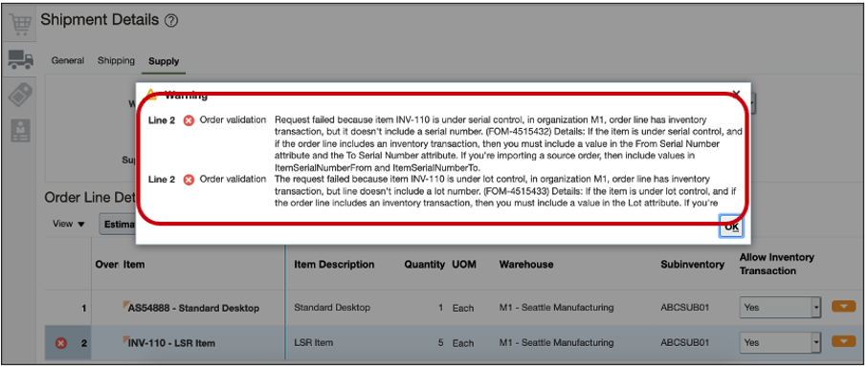Image resolution: width=868 pixels, height=367 pixels.
Task: Click Standard Desktop description cell
Action: 331,308
